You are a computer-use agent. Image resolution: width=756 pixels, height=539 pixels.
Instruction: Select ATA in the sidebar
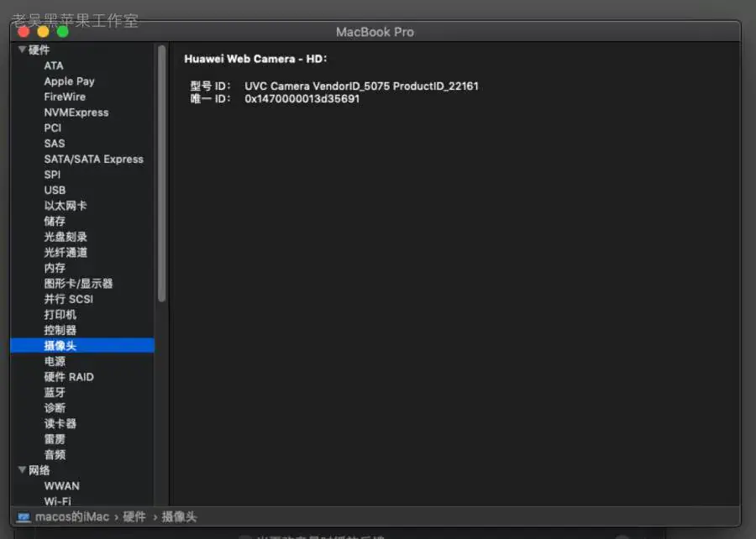point(54,65)
